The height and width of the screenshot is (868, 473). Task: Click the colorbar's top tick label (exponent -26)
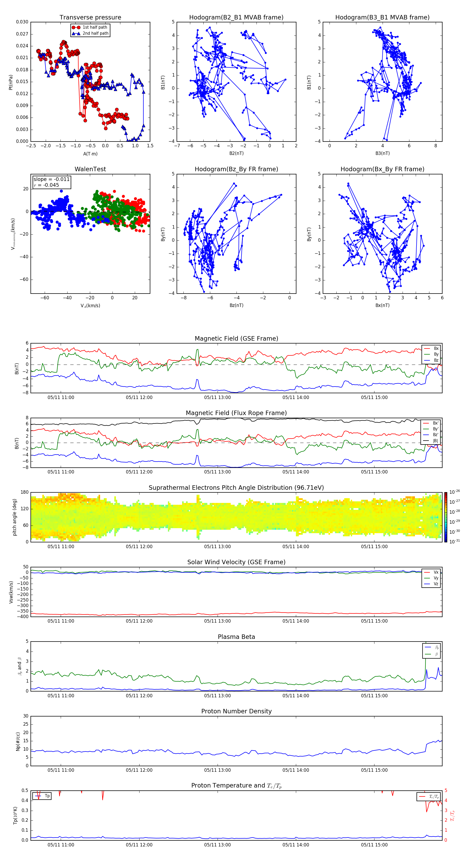(x=455, y=492)
